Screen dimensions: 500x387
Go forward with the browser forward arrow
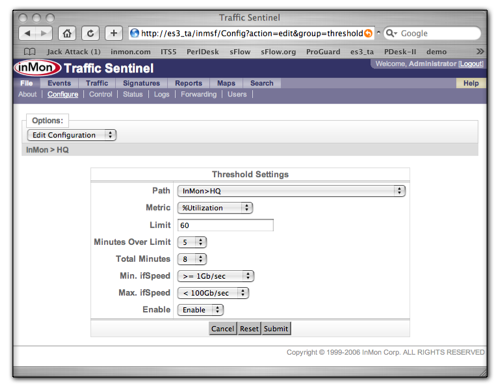pos(44,33)
